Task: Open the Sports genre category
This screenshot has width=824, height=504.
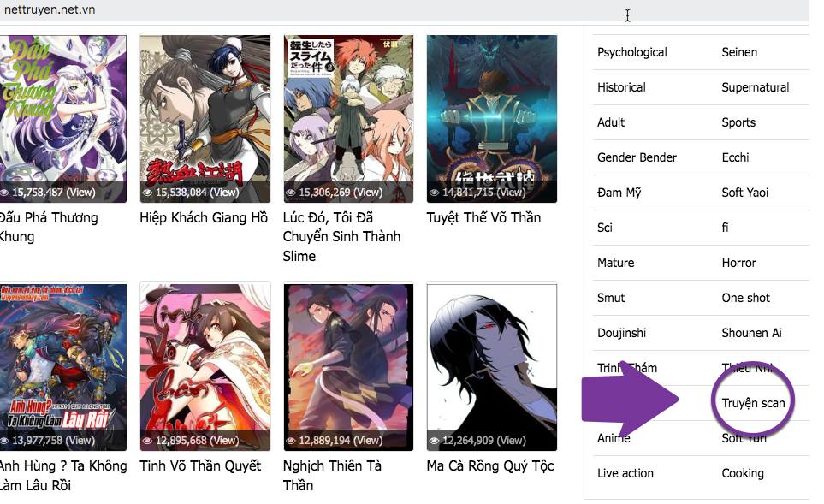Action: click(738, 123)
